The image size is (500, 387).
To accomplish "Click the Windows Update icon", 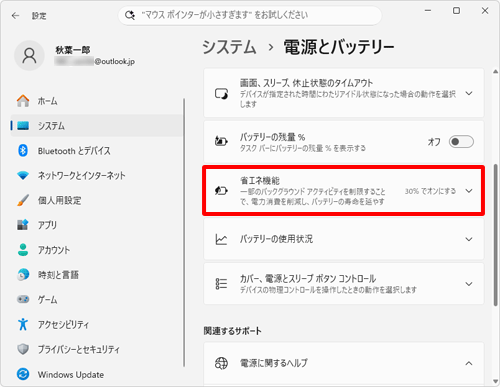I will coord(23,374).
